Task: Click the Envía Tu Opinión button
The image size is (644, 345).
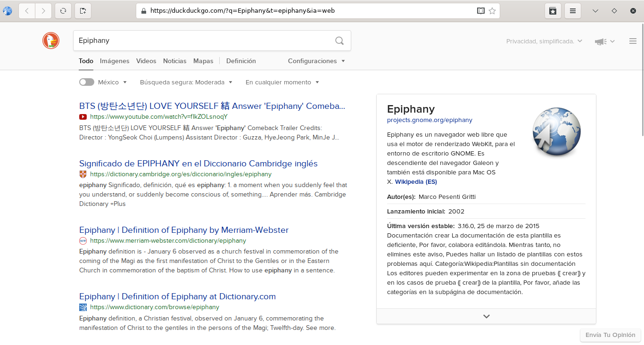Action: click(611, 335)
